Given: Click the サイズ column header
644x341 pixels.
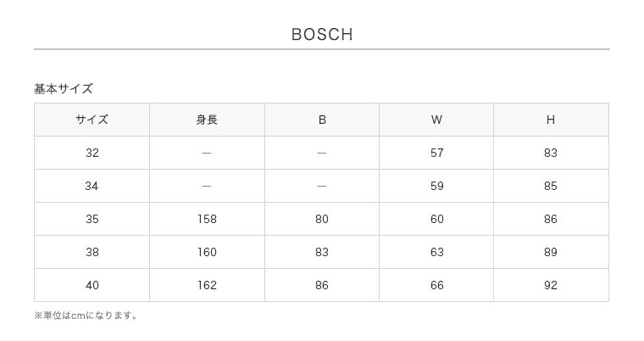Looking at the screenshot, I should 92,120.
